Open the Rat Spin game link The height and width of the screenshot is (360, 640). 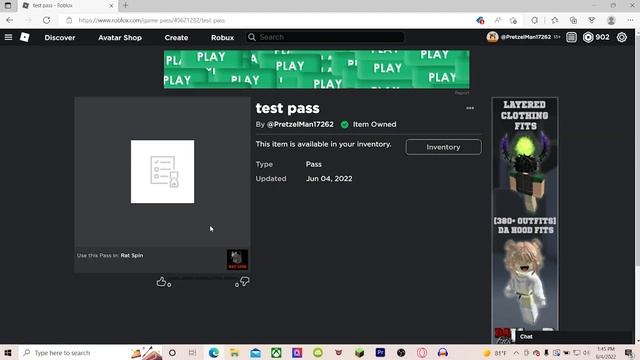point(132,256)
